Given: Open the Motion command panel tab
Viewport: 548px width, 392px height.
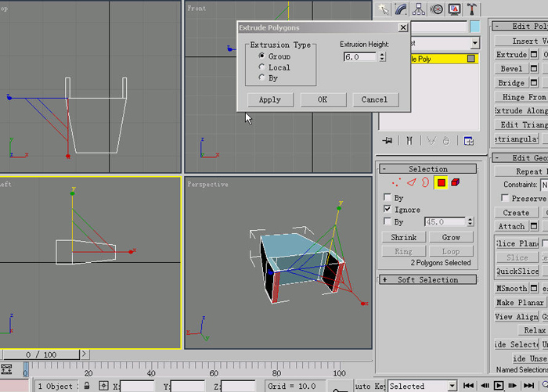Looking at the screenshot, I should [x=437, y=9].
